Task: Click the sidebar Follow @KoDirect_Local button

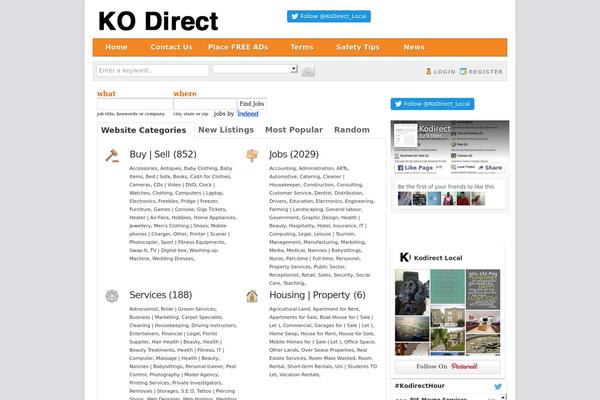Action: [x=432, y=104]
